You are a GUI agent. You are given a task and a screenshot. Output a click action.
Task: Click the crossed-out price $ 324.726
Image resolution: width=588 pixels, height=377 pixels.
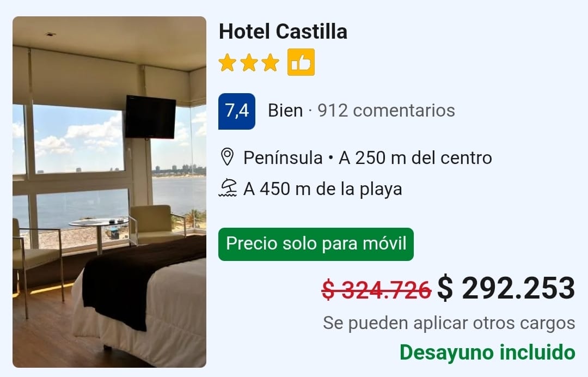pyautogui.click(x=377, y=290)
